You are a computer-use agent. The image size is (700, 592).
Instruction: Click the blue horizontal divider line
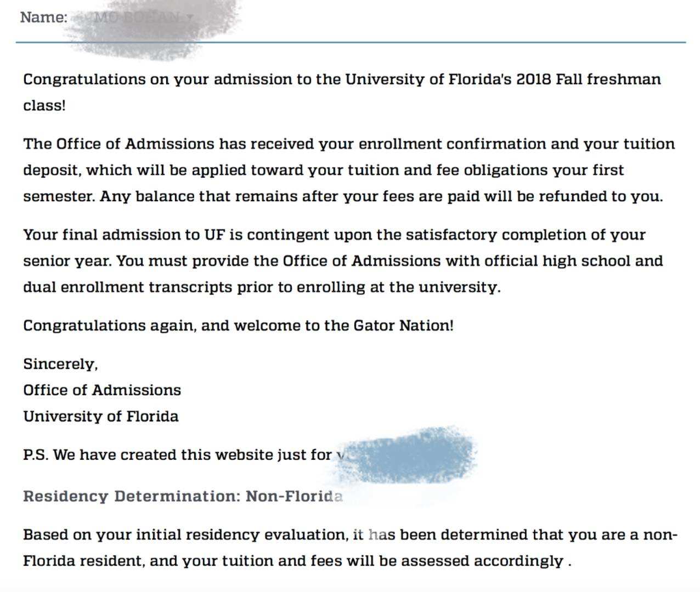pos(439,42)
